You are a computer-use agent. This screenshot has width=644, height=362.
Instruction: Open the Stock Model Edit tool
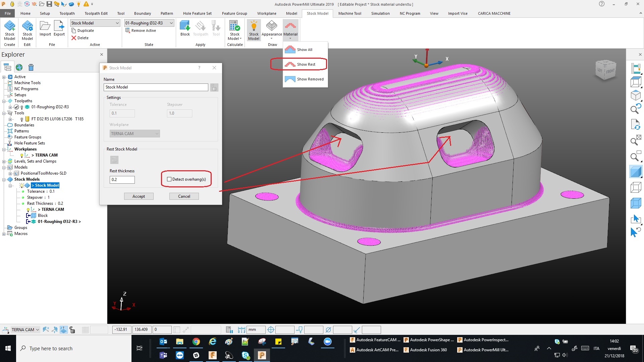[27, 29]
